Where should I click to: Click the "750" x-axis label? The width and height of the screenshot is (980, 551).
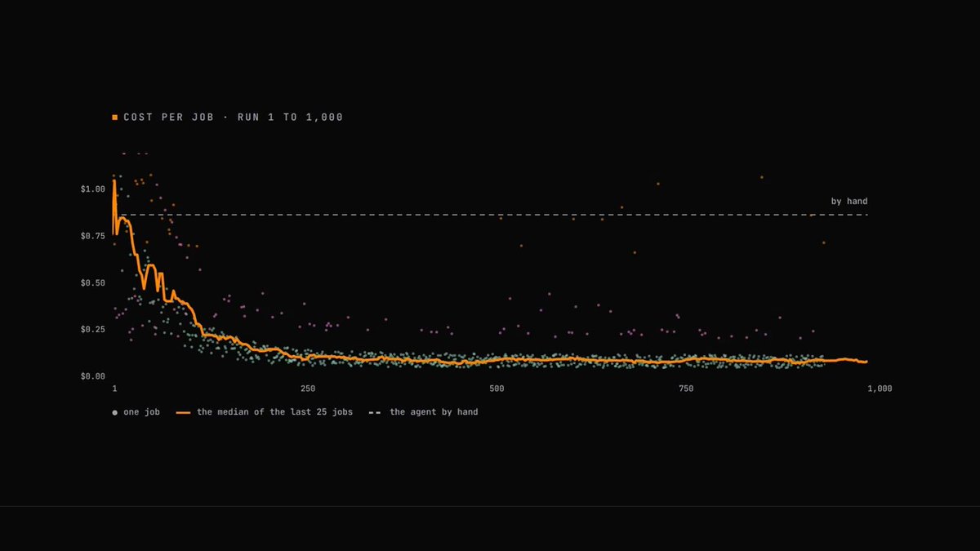[x=686, y=389]
